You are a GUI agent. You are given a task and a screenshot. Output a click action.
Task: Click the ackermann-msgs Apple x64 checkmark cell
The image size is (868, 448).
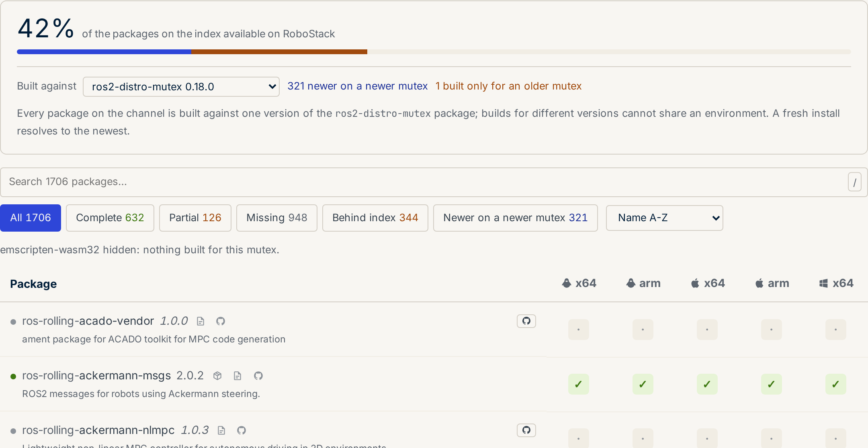(x=707, y=384)
